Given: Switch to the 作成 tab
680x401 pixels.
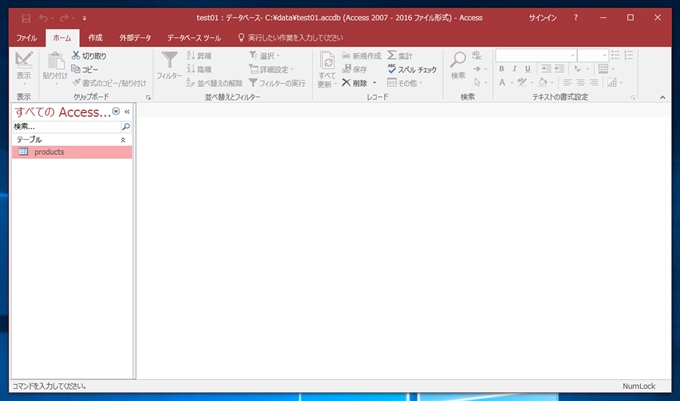Looking at the screenshot, I should [x=95, y=38].
